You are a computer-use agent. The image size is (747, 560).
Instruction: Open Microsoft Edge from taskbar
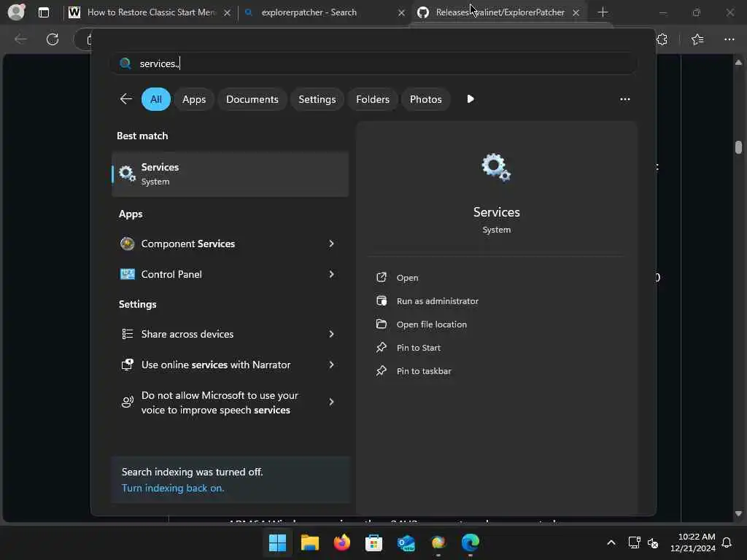coord(471,542)
